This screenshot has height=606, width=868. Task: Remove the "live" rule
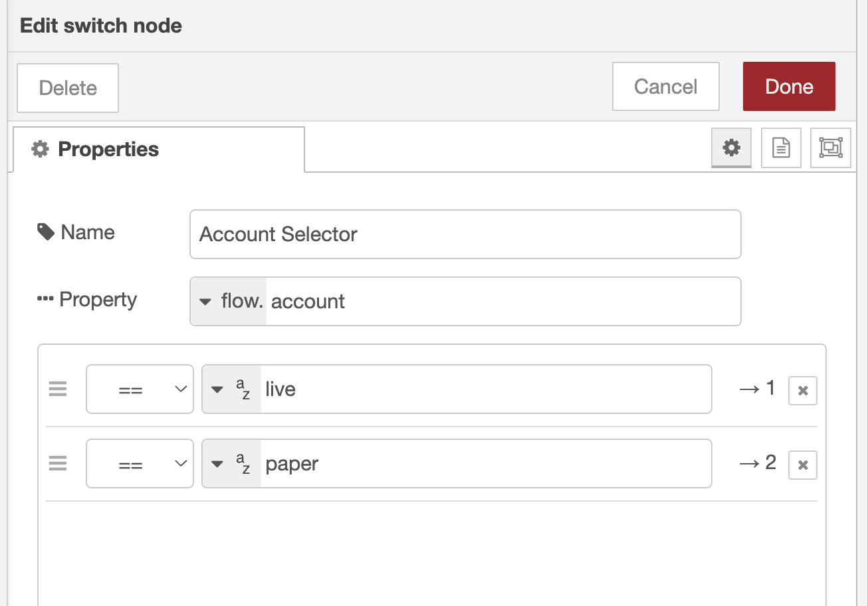[x=802, y=391]
